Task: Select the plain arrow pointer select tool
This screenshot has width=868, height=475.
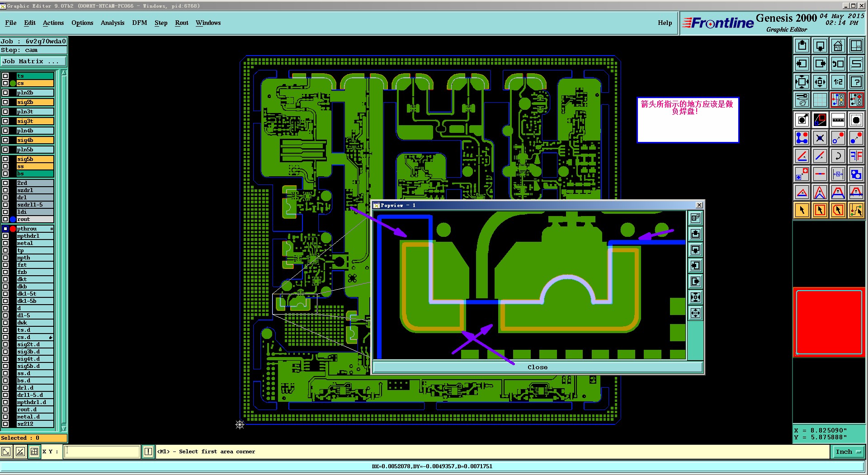Action: [802, 210]
